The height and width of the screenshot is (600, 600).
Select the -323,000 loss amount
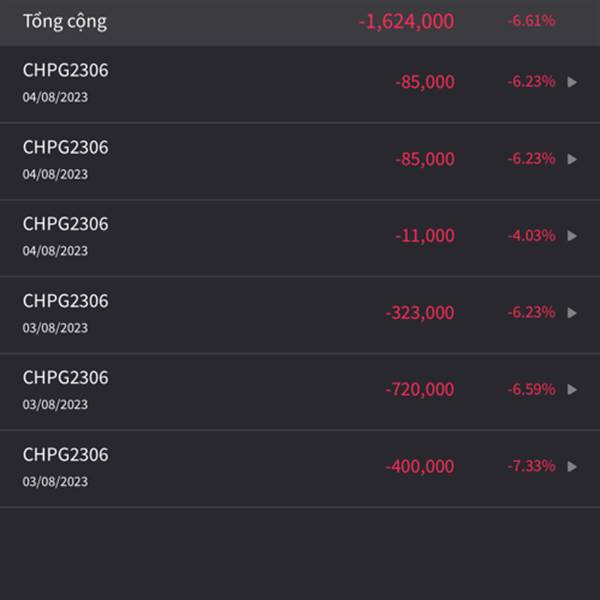point(420,313)
